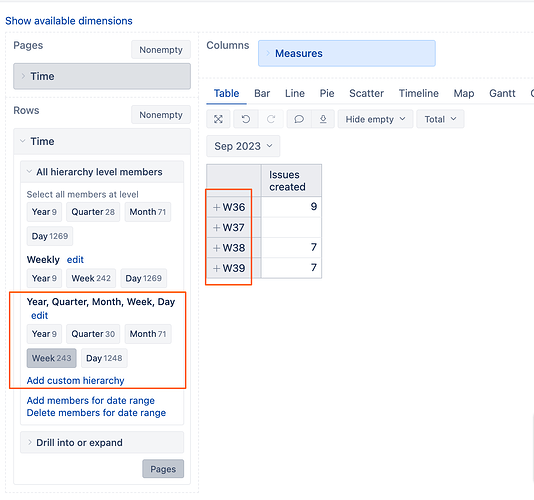534x500 pixels.
Task: Open the Hide empty dropdown
Action: pos(375,119)
